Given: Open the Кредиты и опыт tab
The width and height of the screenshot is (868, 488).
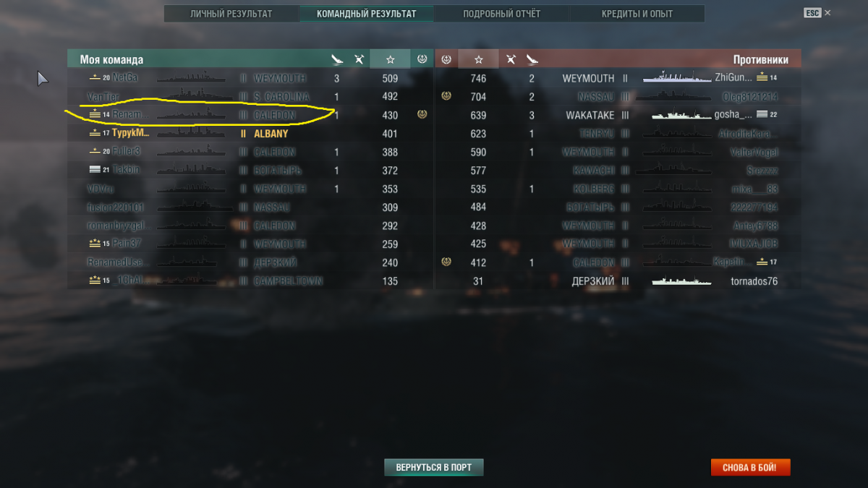Looking at the screenshot, I should point(637,14).
